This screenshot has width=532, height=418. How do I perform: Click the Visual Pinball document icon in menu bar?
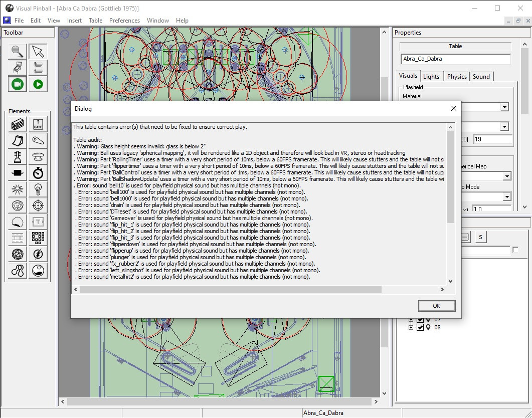coord(7,21)
